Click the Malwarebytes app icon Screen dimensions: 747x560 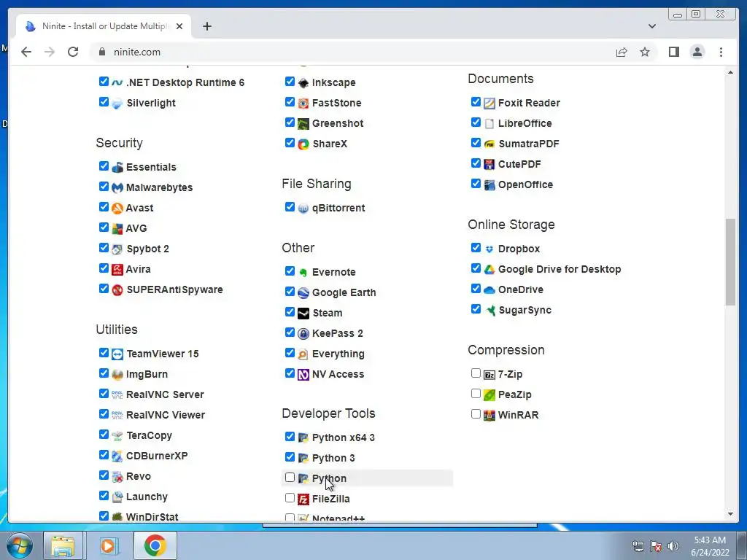117,187
